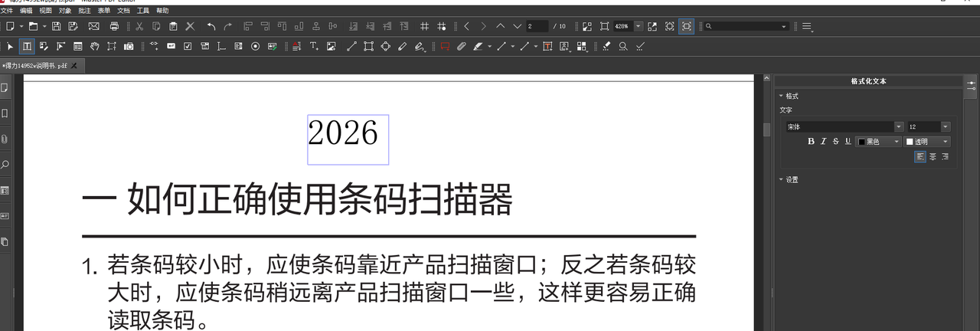The image size is (980, 331).
Task: Click the Paste clipboard icon
Action: [173, 26]
